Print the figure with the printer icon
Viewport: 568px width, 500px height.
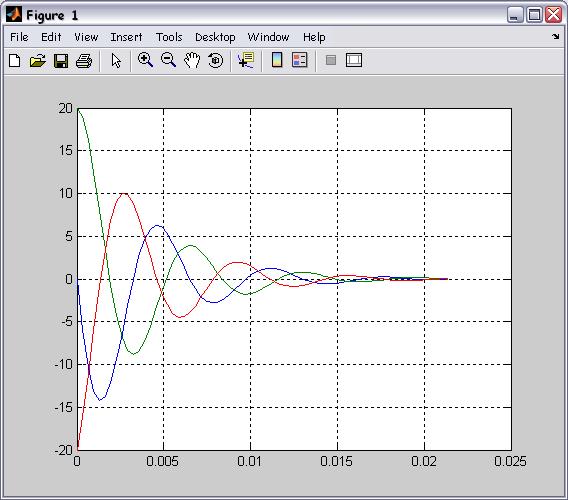pos(84,61)
